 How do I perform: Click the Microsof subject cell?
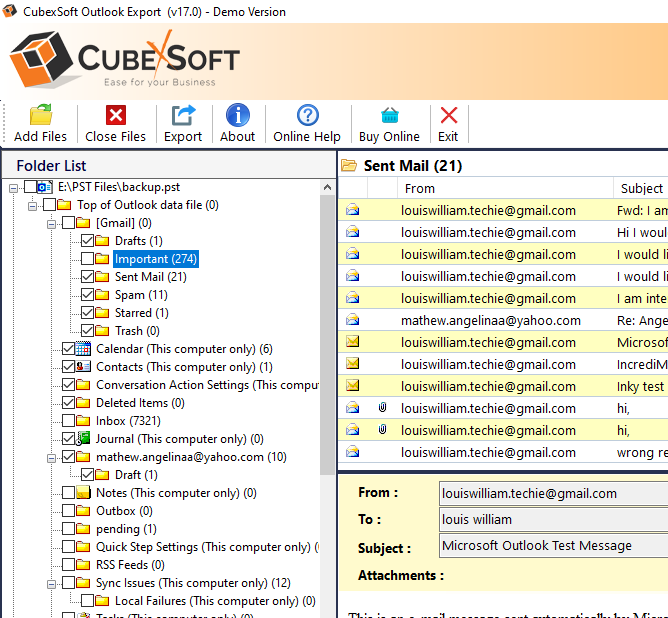pyautogui.click(x=642, y=342)
